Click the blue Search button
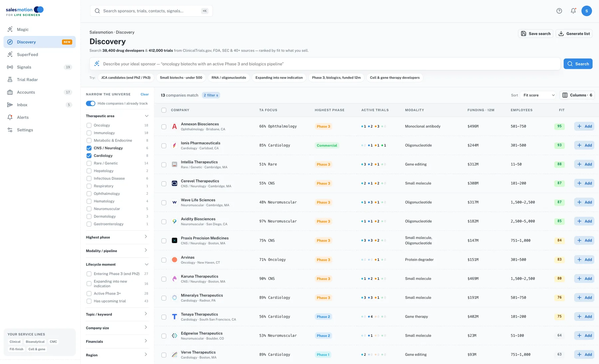Viewport: 599px width, 364px height. click(x=578, y=64)
